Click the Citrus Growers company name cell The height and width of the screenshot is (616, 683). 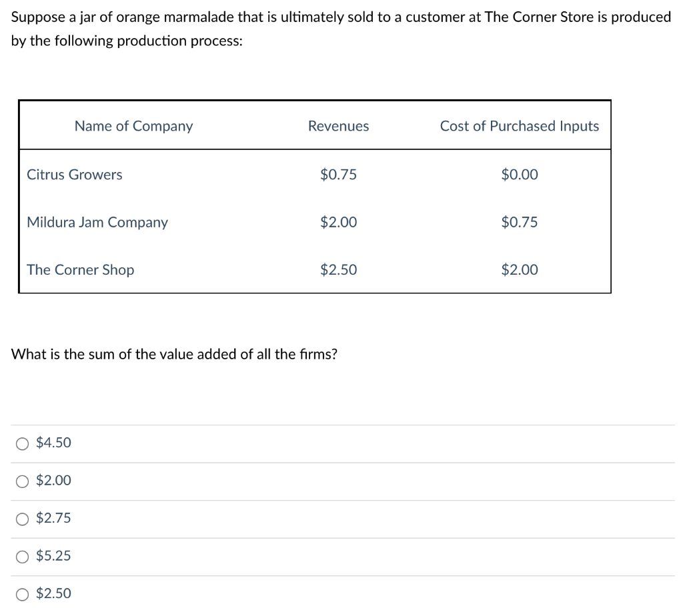tap(75, 175)
